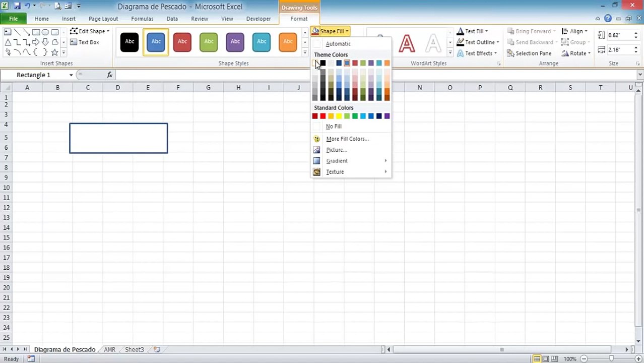Choose the Down Arrow block shape

click(45, 42)
